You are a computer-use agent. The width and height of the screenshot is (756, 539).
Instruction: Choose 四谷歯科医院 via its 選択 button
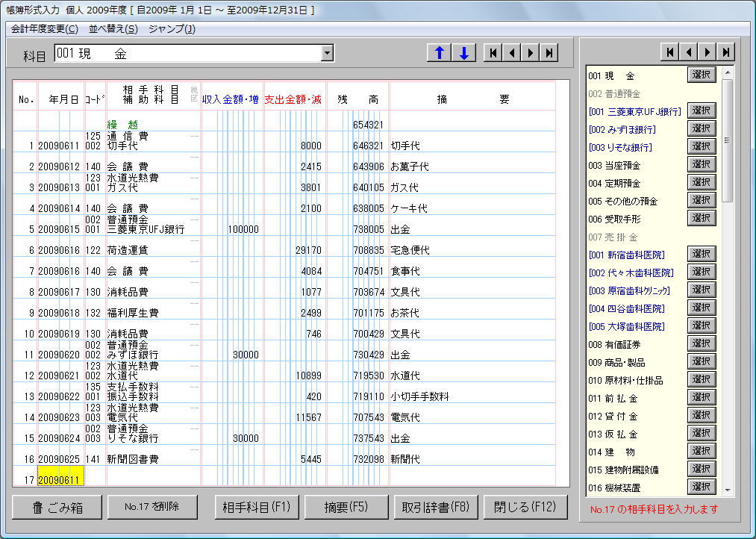[702, 308]
